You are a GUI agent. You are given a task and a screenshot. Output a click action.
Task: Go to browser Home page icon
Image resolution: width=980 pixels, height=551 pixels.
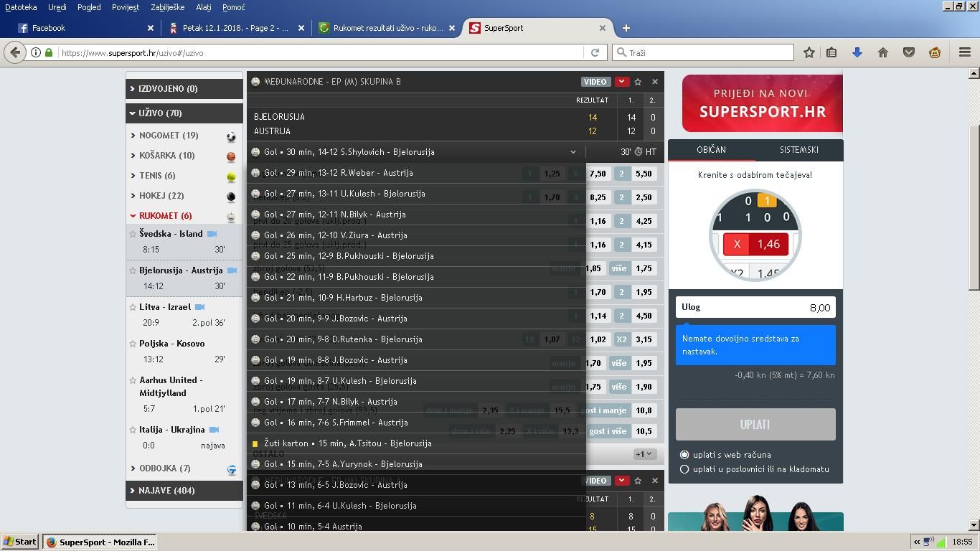tap(883, 52)
